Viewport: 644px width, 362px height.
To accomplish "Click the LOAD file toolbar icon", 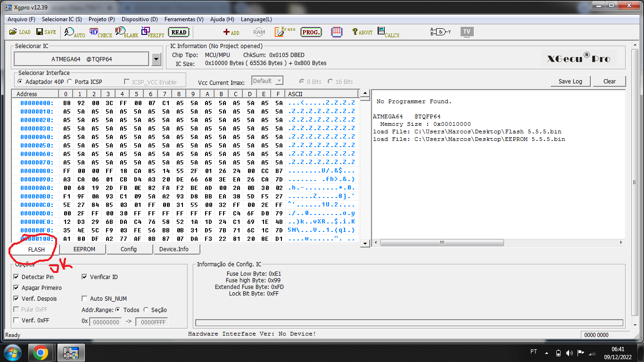I will (19, 32).
